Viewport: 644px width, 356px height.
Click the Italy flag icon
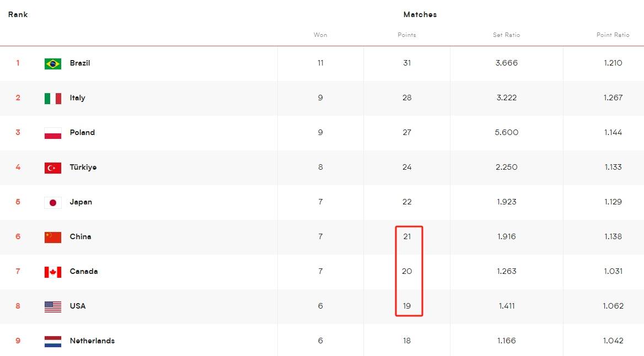click(53, 99)
